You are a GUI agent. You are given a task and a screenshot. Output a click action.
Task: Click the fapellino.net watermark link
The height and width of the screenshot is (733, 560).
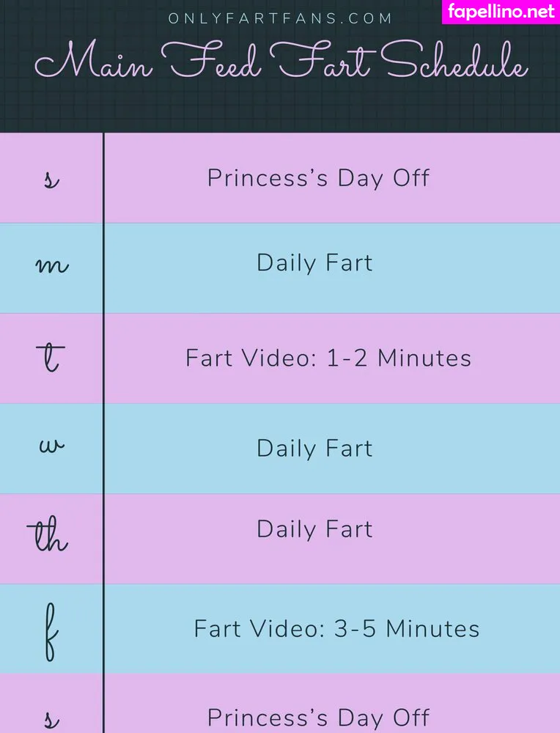pyautogui.click(x=501, y=12)
